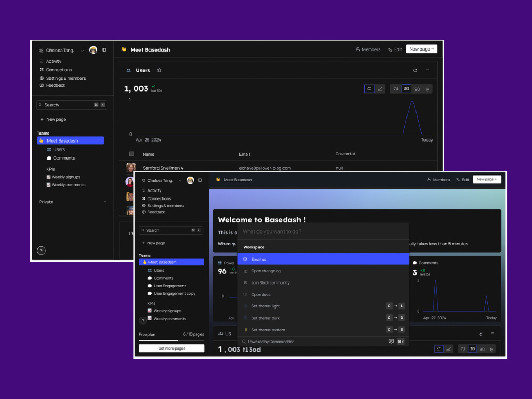
Task: Select Open changelog in the command palette
Action: [x=323, y=271]
